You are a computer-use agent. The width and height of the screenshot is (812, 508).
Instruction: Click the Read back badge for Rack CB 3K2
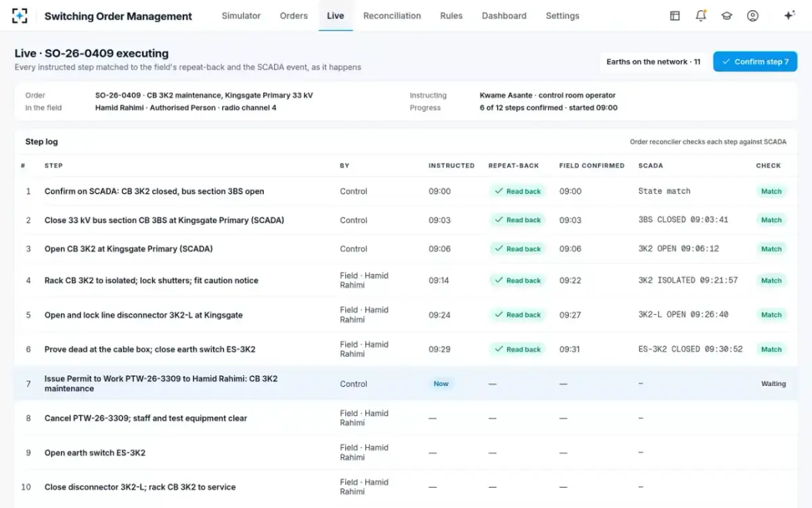(518, 280)
